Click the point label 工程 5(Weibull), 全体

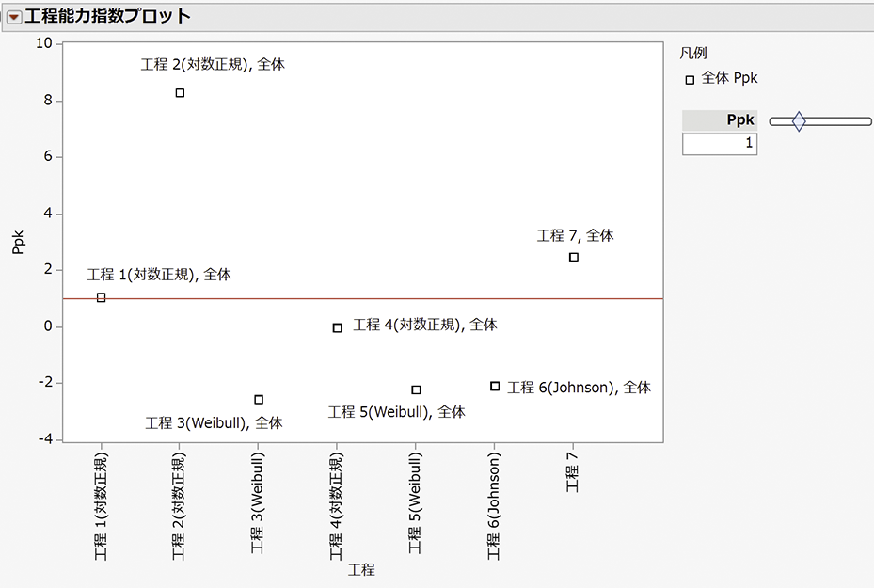[396, 412]
